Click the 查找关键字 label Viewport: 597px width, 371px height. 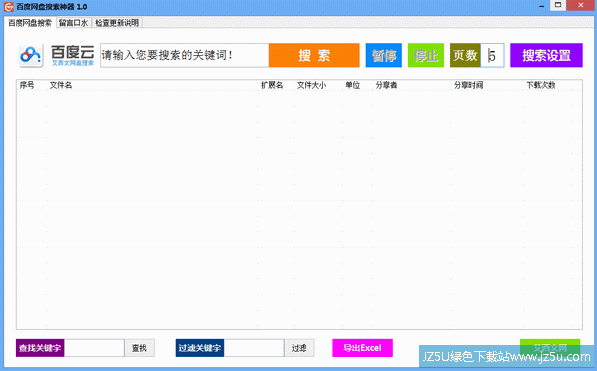coord(40,348)
